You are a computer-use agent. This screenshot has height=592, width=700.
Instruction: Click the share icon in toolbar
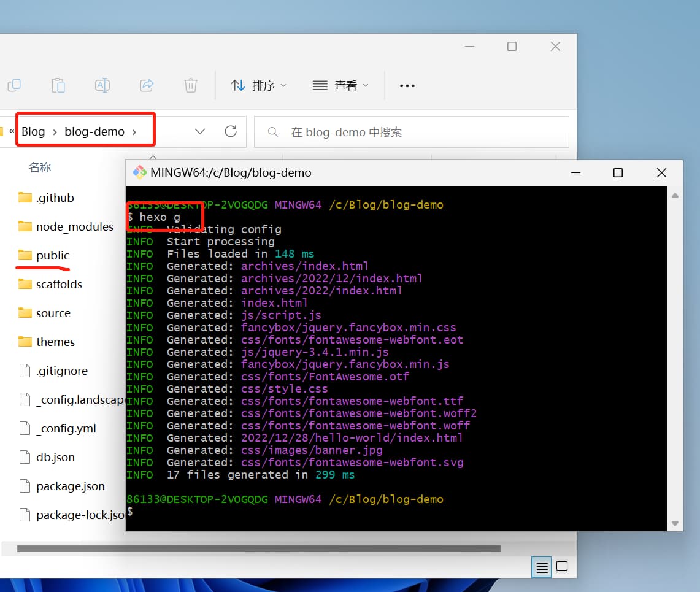147,85
